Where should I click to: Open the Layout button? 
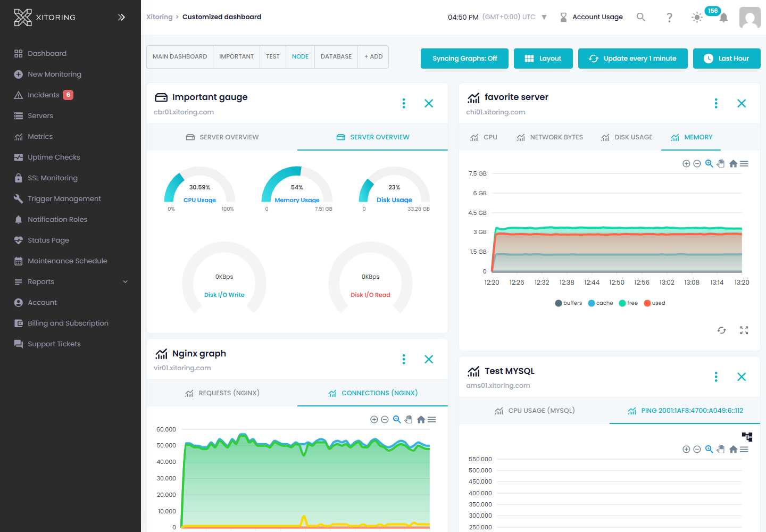click(x=543, y=59)
